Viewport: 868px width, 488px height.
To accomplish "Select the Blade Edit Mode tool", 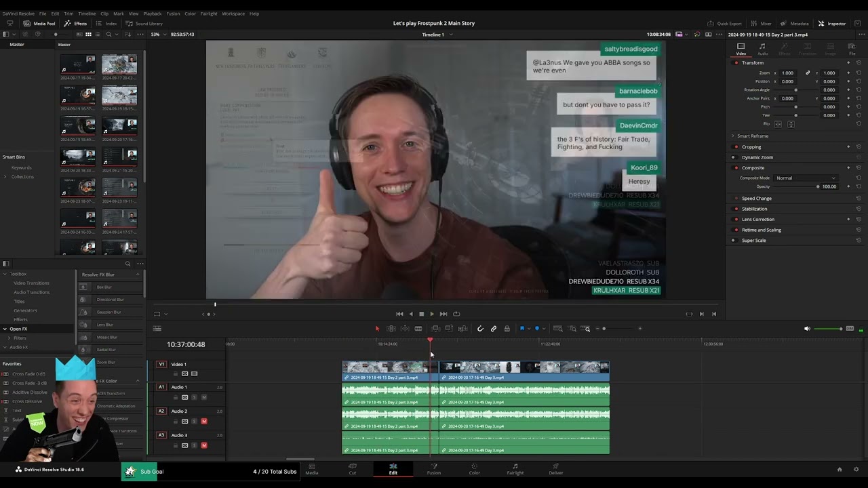I will point(418,329).
